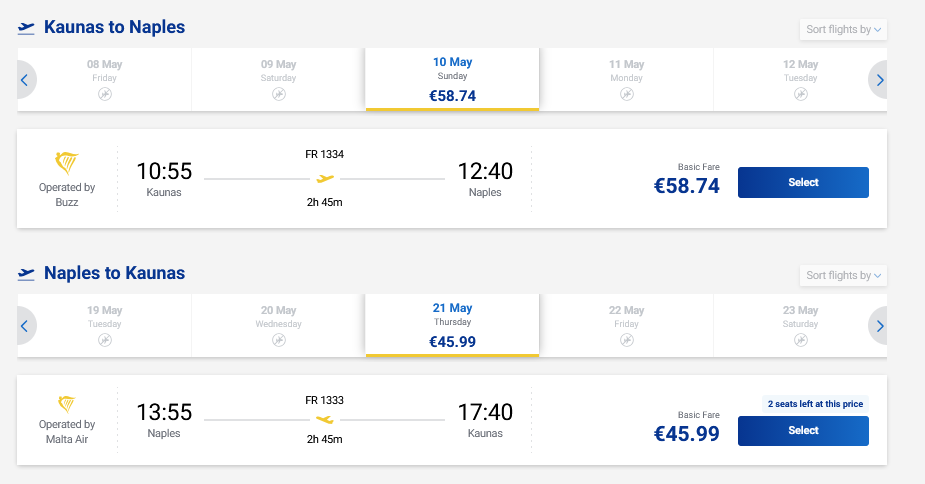925x484 pixels.
Task: Click the no-flight icon under 08 May
Action: 104,94
